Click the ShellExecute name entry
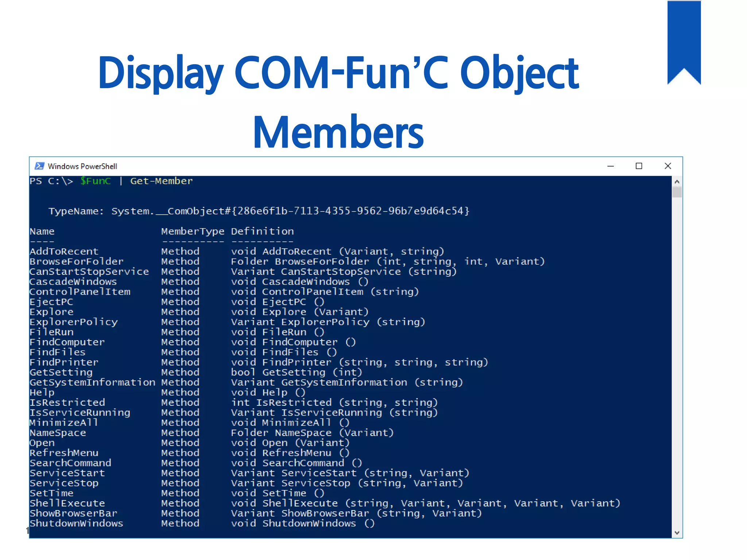Screen dimensions: 747x560 pyautogui.click(x=67, y=503)
